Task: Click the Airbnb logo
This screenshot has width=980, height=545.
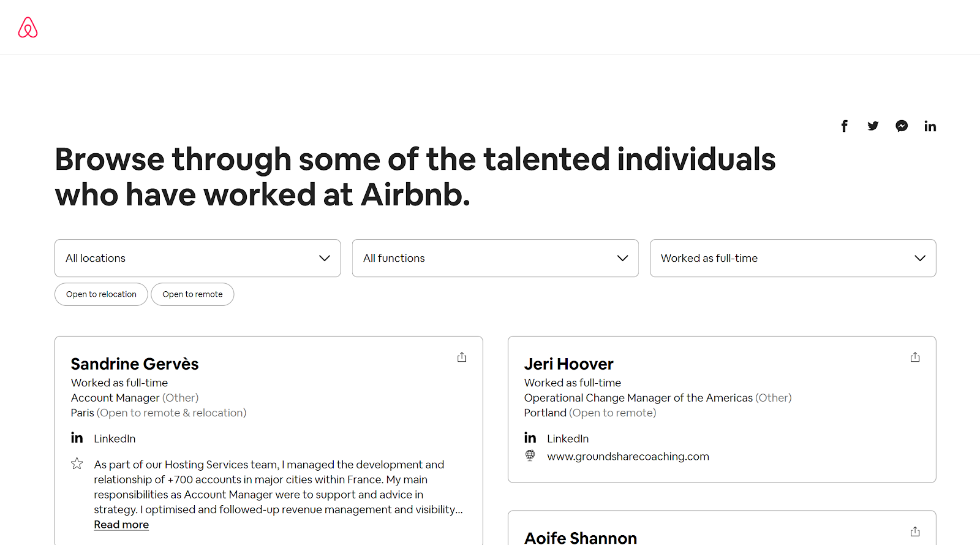Action: coord(28,28)
